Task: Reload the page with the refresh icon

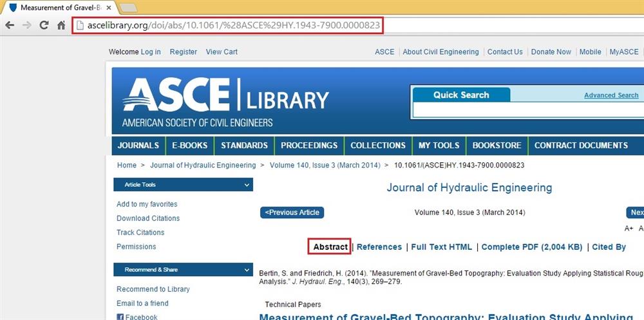Action: click(44, 26)
